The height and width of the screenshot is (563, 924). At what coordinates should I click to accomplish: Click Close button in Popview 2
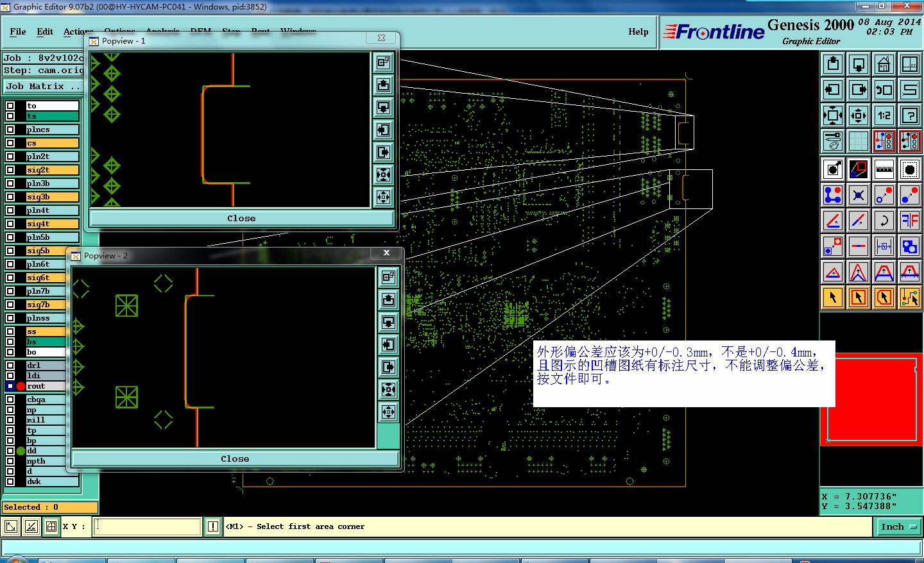235,459
